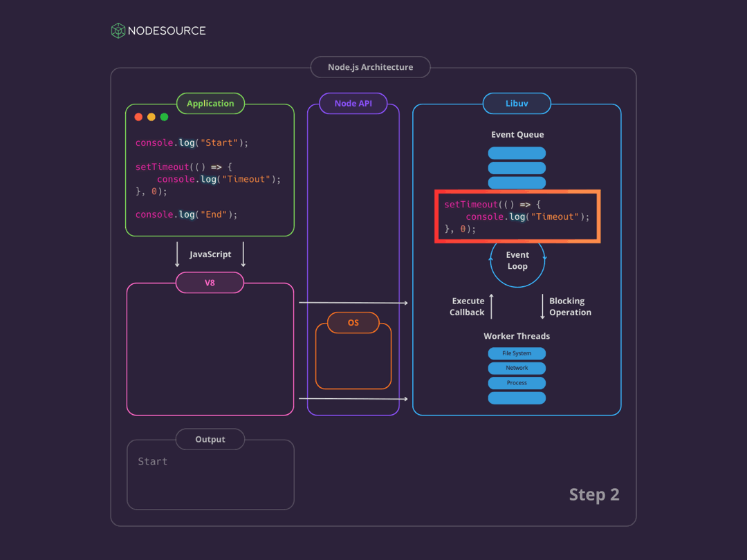Click the red dot in Application window
This screenshot has width=747, height=560.
(x=138, y=117)
